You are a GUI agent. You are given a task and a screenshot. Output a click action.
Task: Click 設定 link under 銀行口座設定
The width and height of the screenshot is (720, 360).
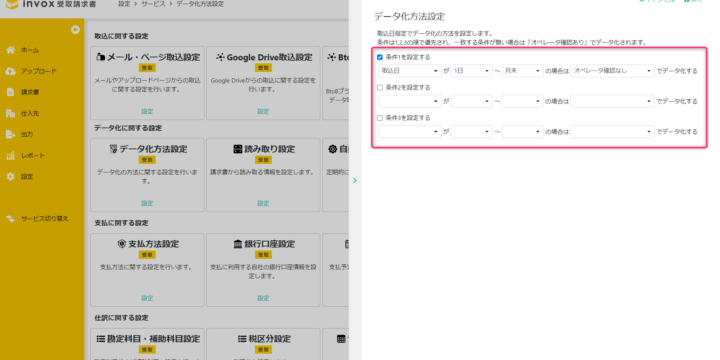pos(263,298)
